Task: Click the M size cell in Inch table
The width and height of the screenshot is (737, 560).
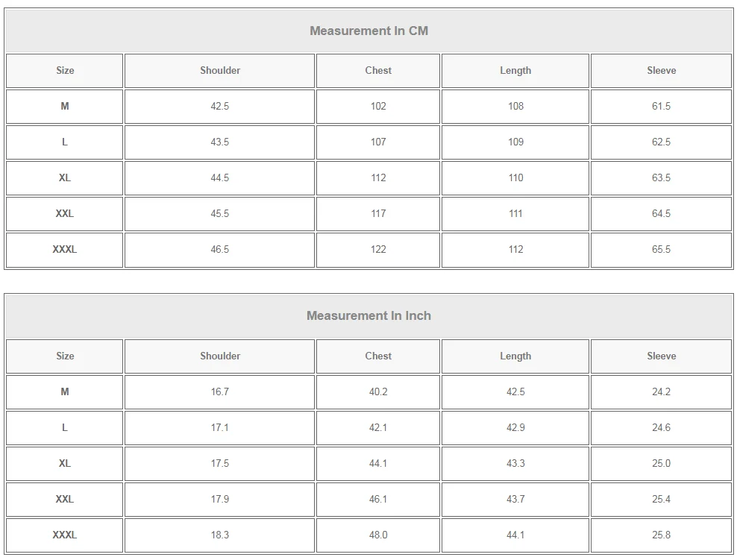Action: 65,392
